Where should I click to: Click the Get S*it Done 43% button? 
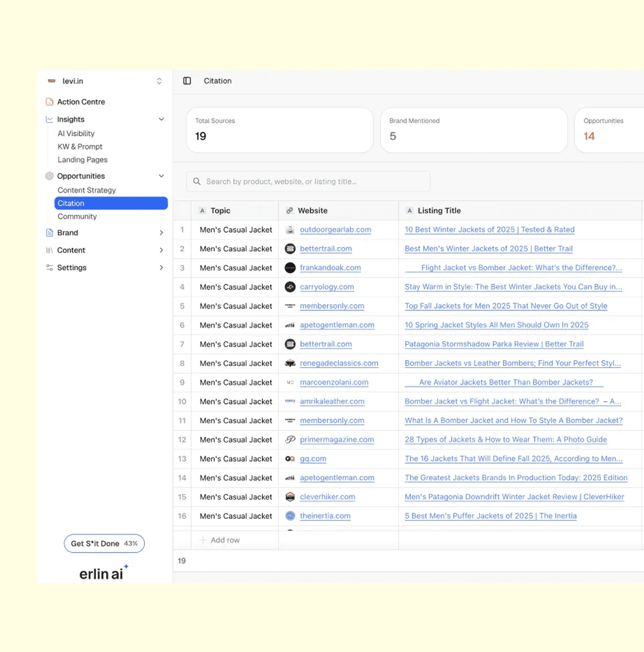pyautogui.click(x=104, y=543)
